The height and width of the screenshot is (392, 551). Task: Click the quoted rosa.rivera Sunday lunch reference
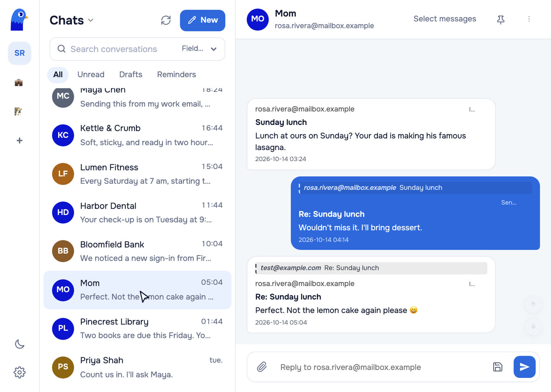click(415, 188)
